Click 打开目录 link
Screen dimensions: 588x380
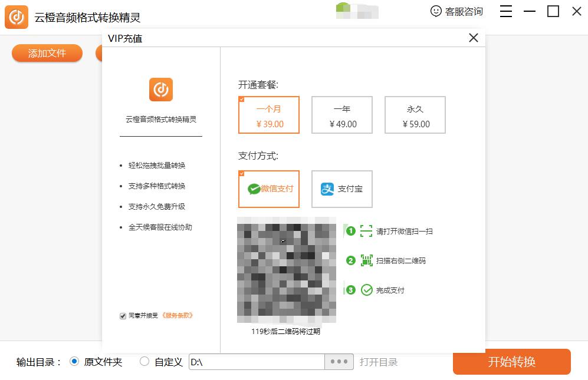(379, 362)
